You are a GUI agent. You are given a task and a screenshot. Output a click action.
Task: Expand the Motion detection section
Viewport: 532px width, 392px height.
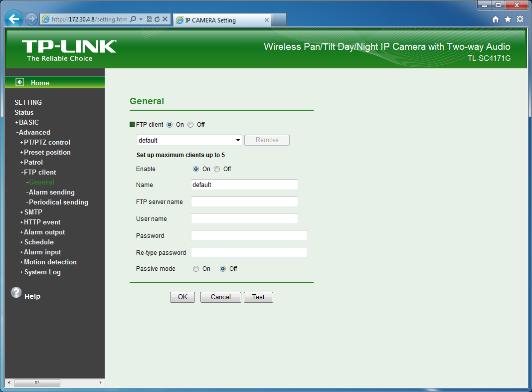[x=48, y=262]
